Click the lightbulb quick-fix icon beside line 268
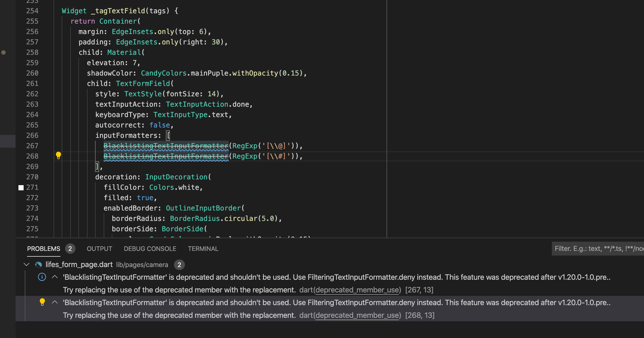The image size is (644, 338). [x=59, y=155]
